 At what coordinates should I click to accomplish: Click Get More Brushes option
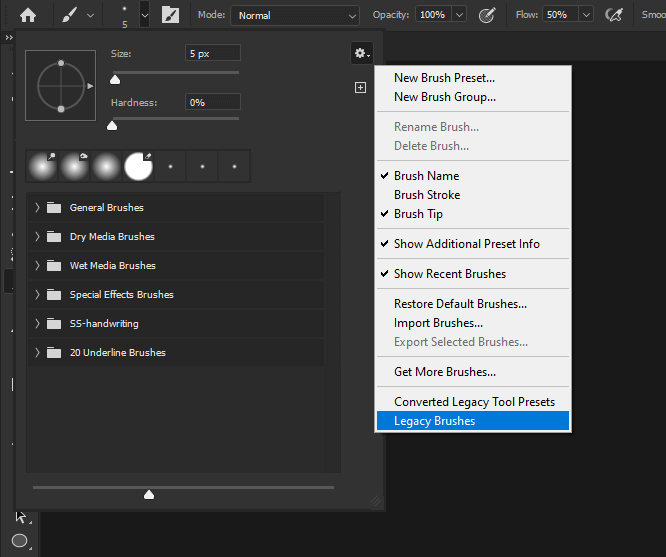pyautogui.click(x=444, y=372)
